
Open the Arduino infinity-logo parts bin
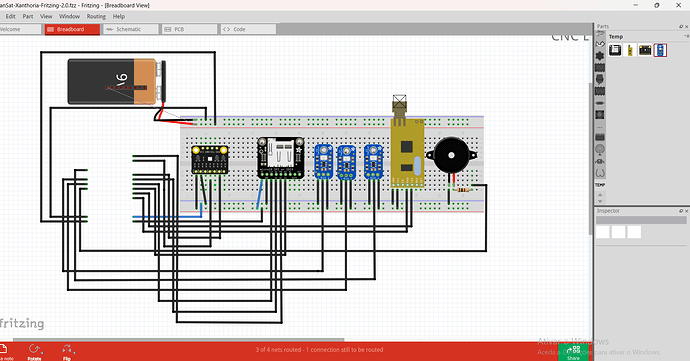600,44
